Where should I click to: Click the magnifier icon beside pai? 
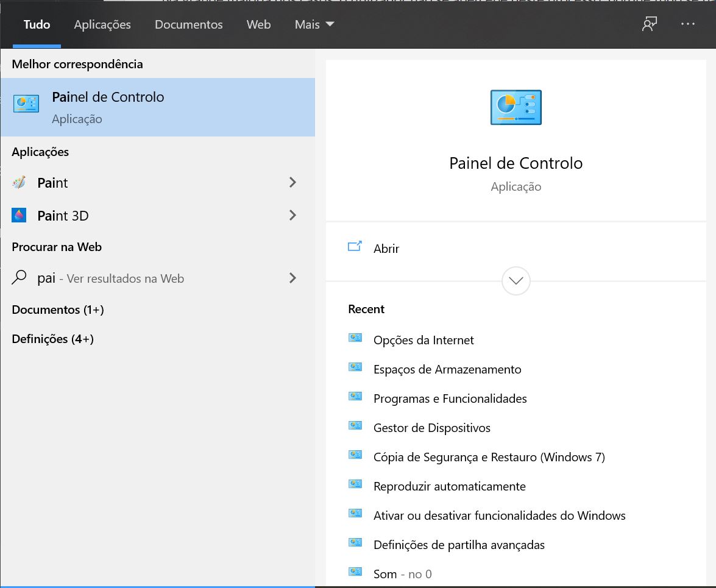tap(19, 278)
